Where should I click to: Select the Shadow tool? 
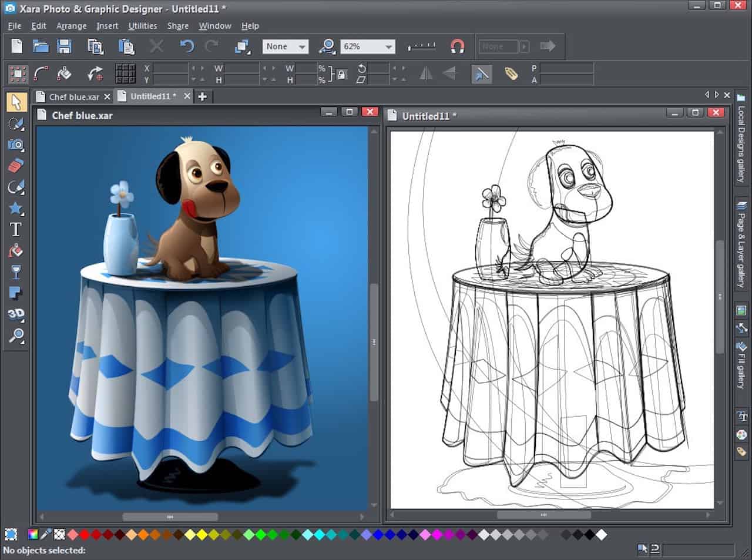pyautogui.click(x=16, y=293)
